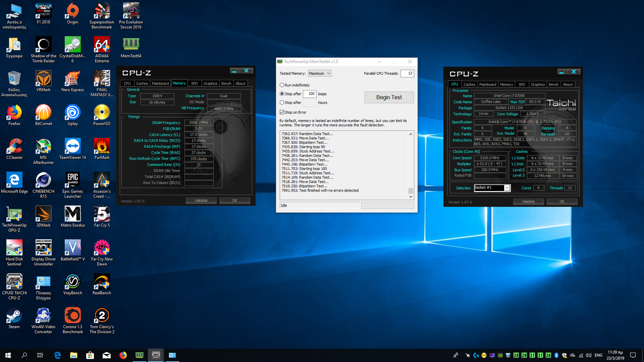Open Epic Games Launcher icon
This screenshot has width=644, height=362.
pos(72,185)
